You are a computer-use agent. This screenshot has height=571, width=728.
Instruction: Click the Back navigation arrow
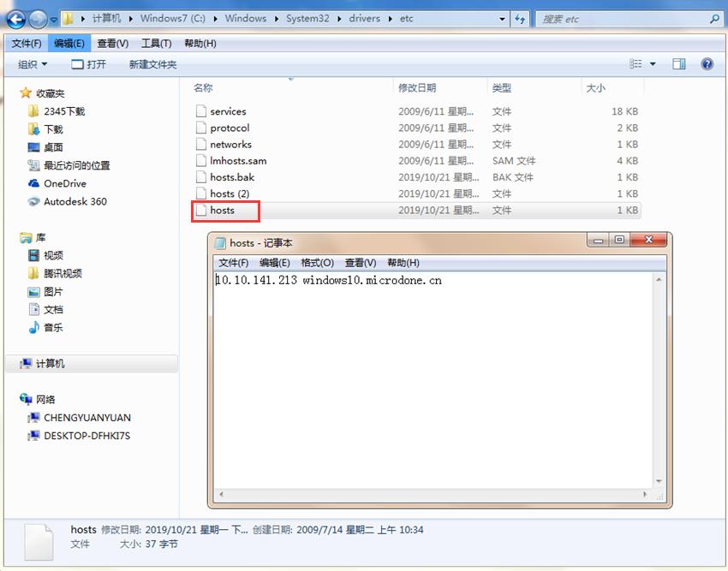click(x=15, y=17)
